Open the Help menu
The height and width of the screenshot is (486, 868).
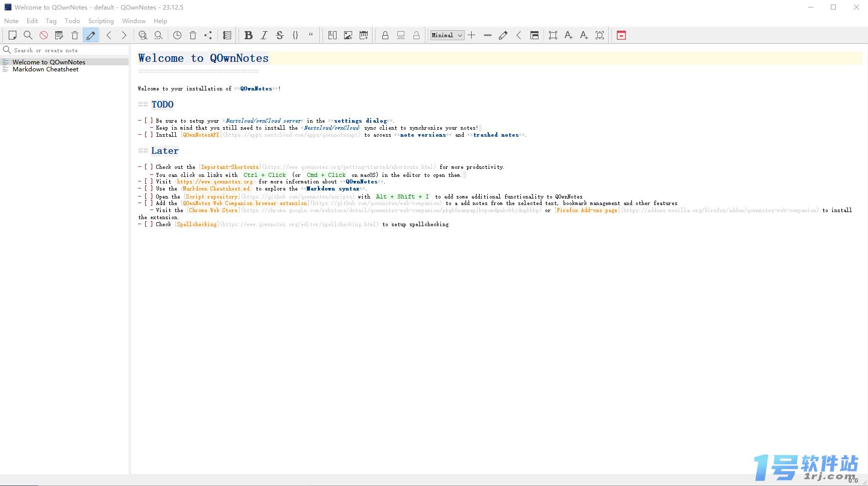(160, 21)
